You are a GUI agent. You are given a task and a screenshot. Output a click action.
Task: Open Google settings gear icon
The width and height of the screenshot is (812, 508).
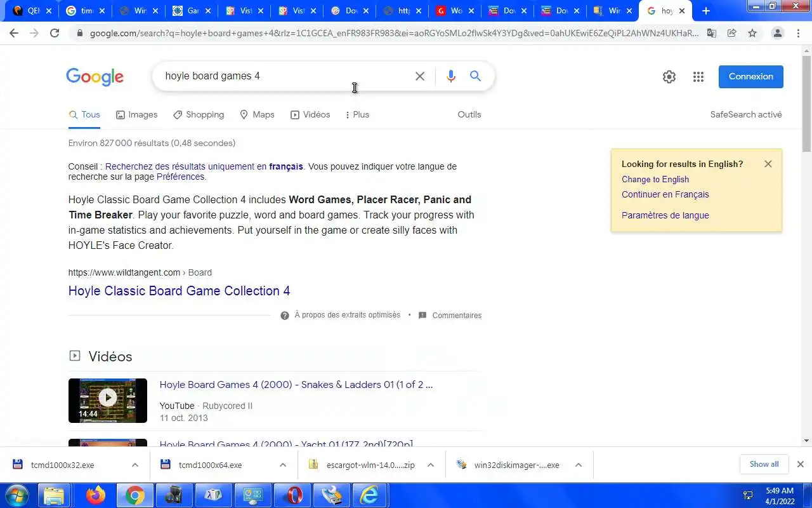[669, 77]
